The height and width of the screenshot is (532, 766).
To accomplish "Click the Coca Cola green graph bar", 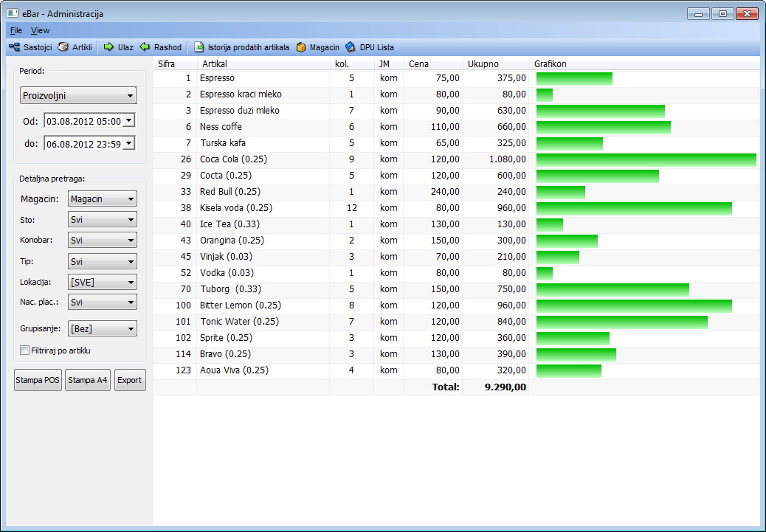I will tap(646, 159).
